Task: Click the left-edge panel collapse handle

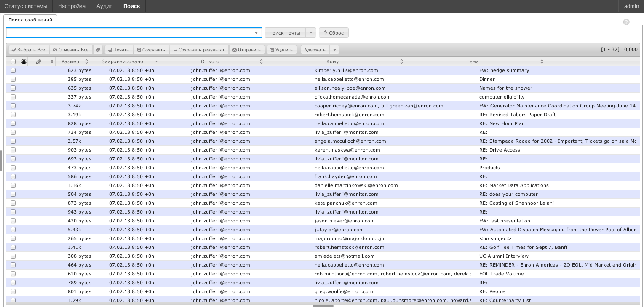Action: click(x=1, y=160)
